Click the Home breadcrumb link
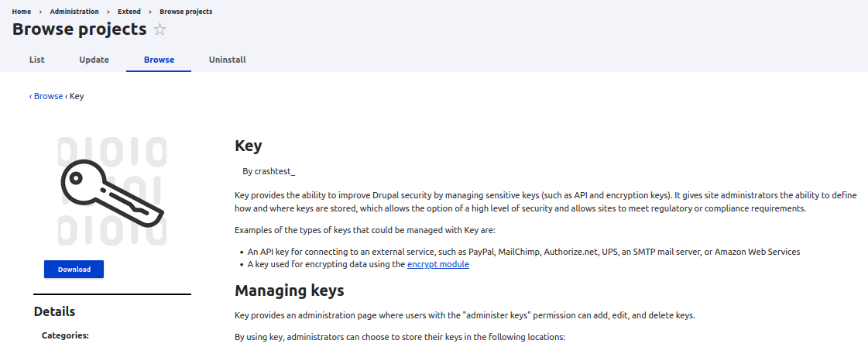Screen dimensions: 868x347 (22, 12)
